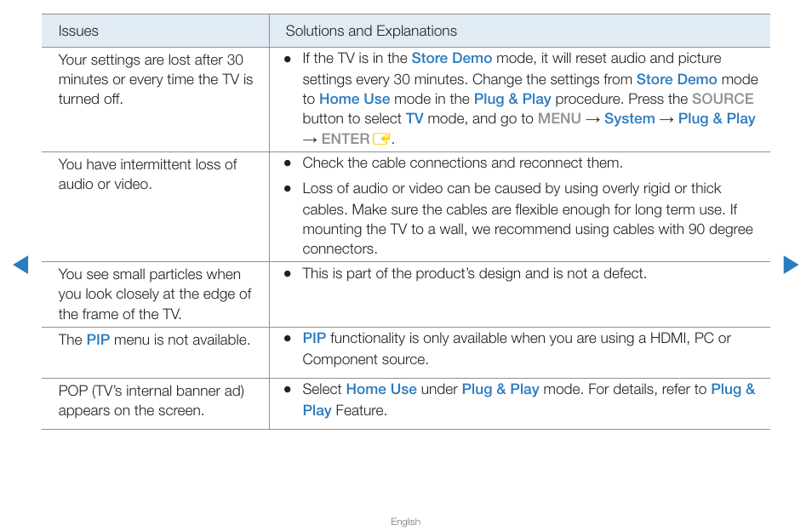The height and width of the screenshot is (531, 812).
Task: Click the yellow ENTER icon
Action: (381, 139)
